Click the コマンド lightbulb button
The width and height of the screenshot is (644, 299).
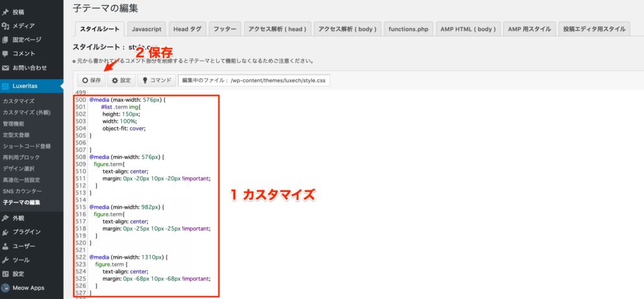pyautogui.click(x=157, y=80)
